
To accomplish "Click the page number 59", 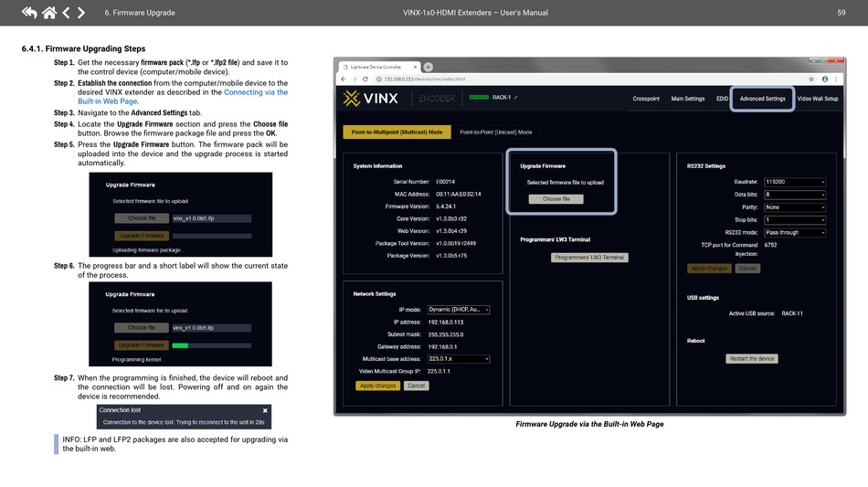I will click(841, 12).
